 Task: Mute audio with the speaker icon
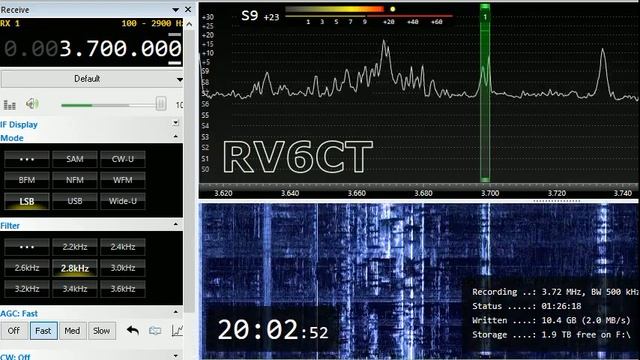(x=32, y=104)
